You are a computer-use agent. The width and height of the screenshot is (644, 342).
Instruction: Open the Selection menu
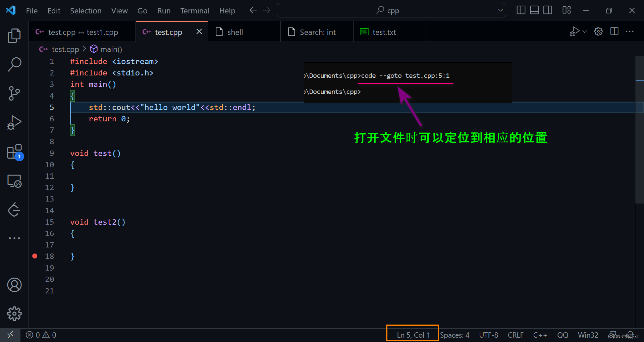tap(86, 11)
